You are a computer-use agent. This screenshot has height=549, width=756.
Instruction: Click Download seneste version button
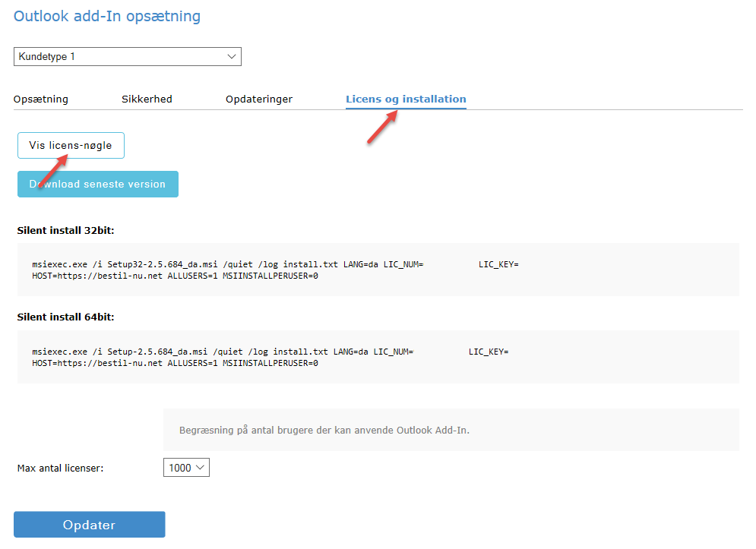(98, 184)
